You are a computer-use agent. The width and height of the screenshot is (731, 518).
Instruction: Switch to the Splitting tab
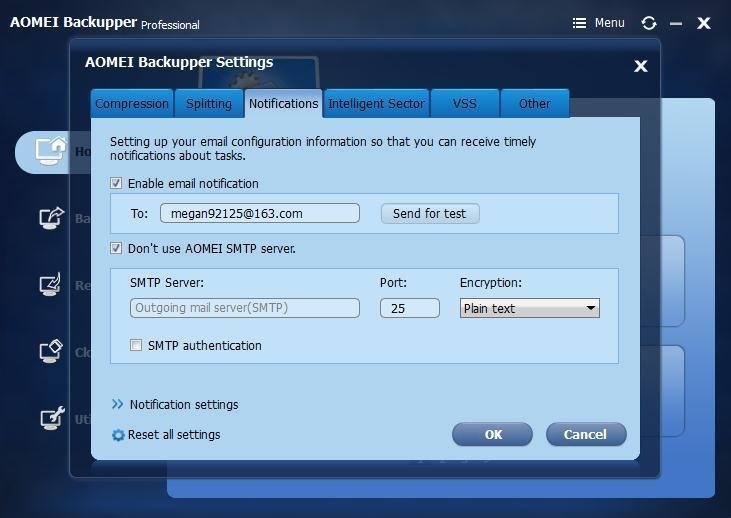(x=209, y=104)
